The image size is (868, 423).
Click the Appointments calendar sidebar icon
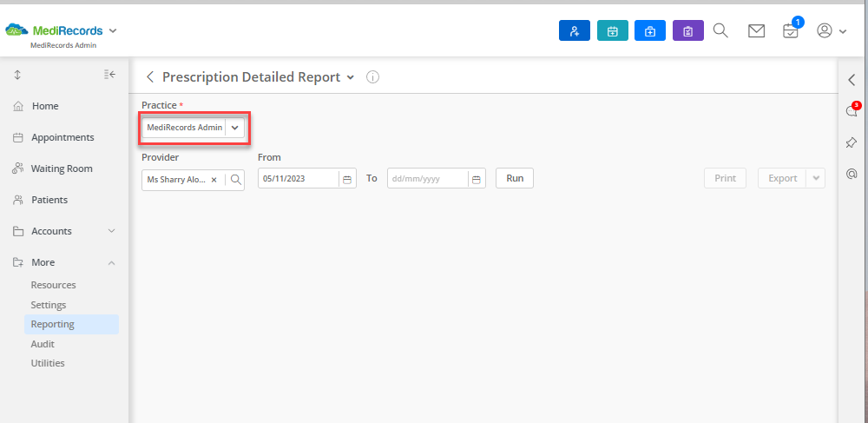coord(18,137)
